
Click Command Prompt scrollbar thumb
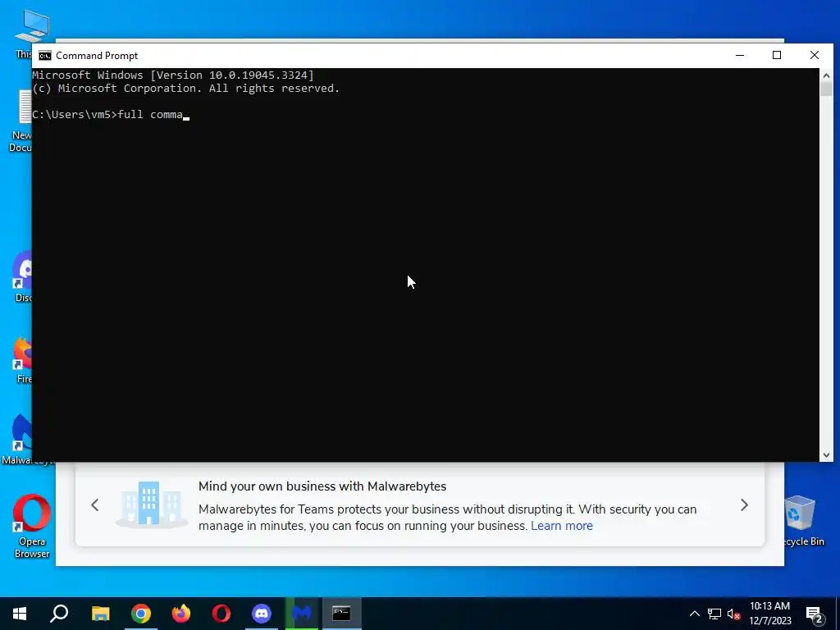826,89
